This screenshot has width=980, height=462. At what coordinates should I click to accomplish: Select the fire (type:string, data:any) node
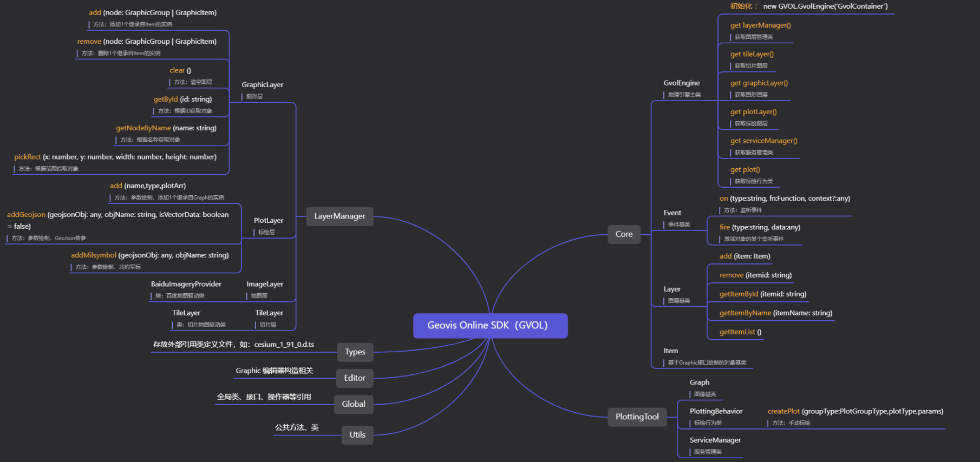coord(760,233)
